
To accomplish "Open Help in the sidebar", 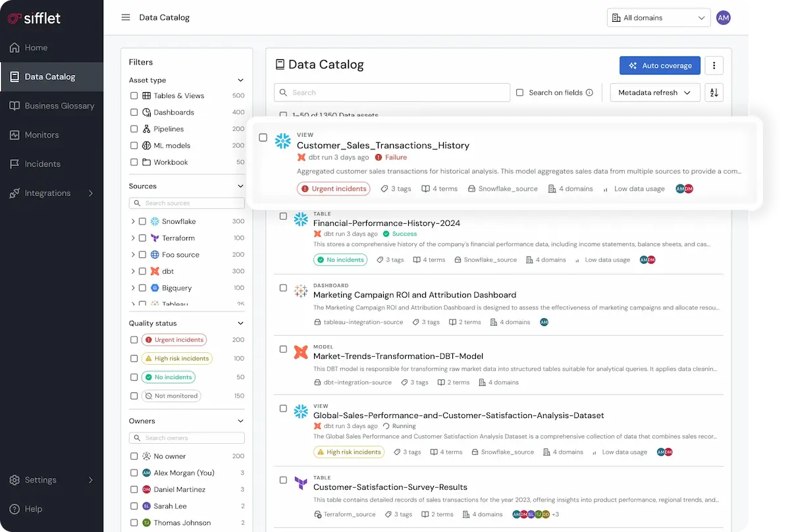I will click(x=51, y=509).
